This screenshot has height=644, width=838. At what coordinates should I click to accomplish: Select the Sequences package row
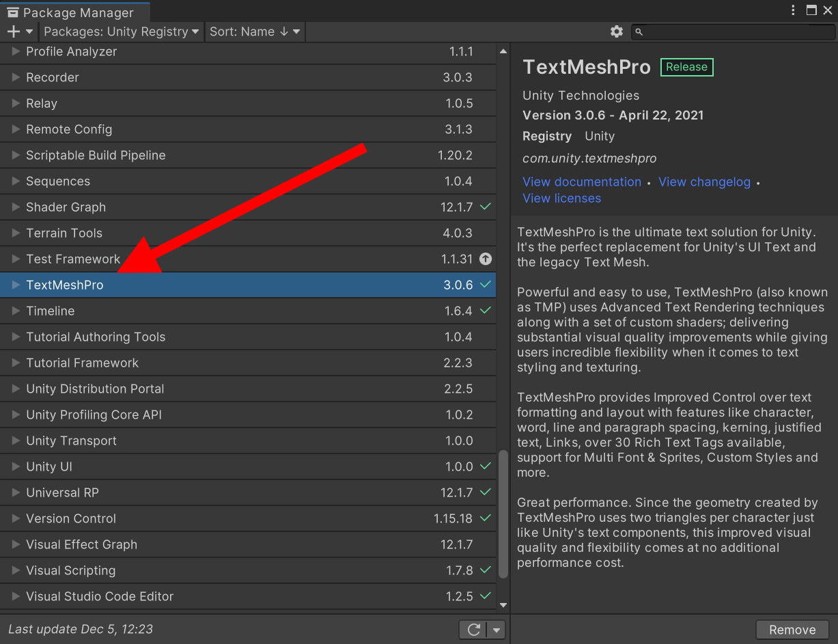pyautogui.click(x=248, y=181)
